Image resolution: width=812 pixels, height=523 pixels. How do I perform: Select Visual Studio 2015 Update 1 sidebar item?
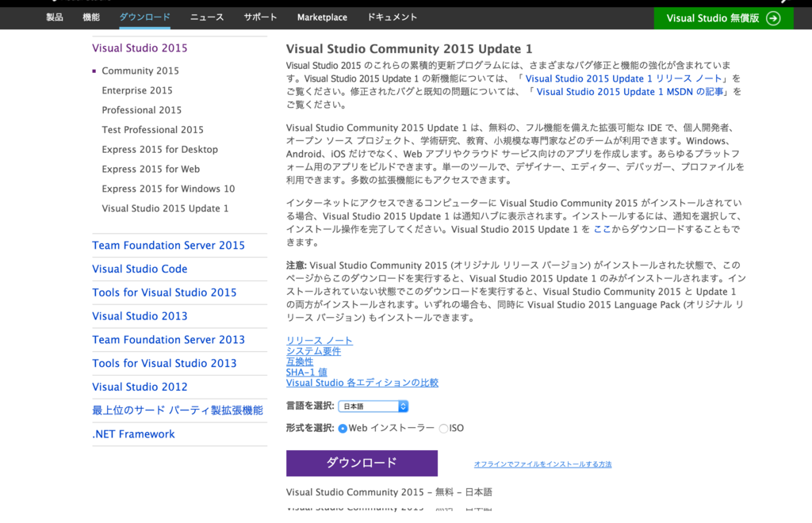pos(165,208)
